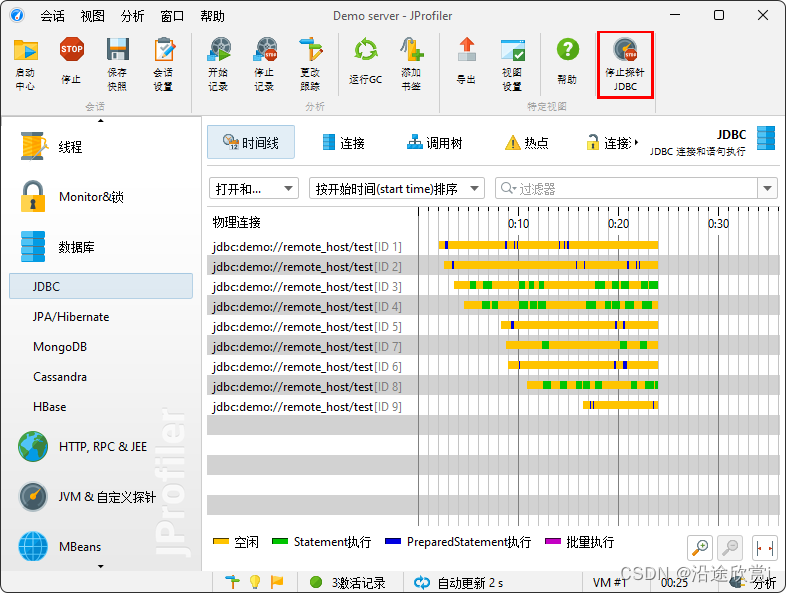Screen dimensions: 786x593
Task: Switch to the connection leaks tab with lock icon
Action: click(609, 143)
